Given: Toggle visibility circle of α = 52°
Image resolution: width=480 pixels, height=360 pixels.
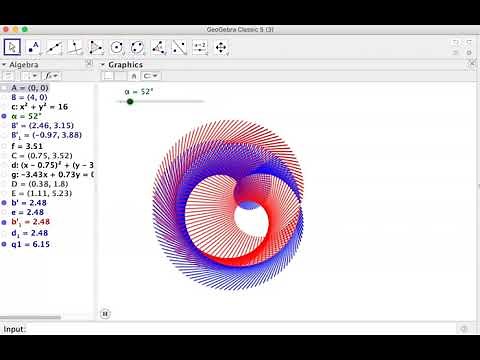Looking at the screenshot, I should pyautogui.click(x=4, y=116).
